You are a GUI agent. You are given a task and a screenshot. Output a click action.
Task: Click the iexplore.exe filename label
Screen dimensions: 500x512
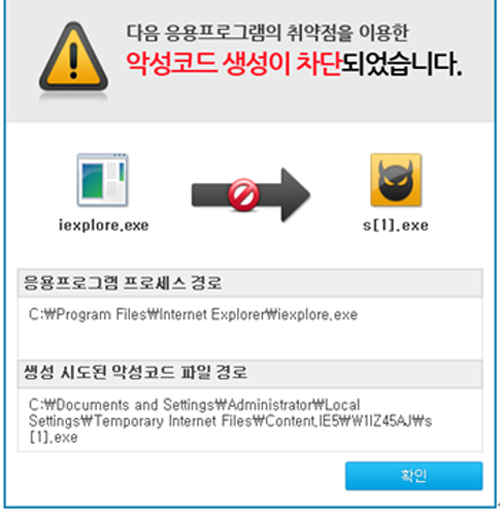coord(104,226)
